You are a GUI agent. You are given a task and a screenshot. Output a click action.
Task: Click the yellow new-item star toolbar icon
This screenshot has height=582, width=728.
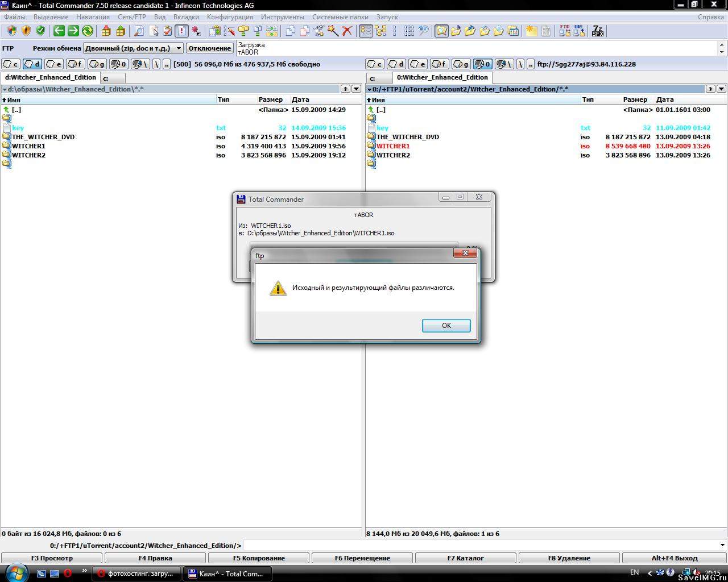coord(531,31)
